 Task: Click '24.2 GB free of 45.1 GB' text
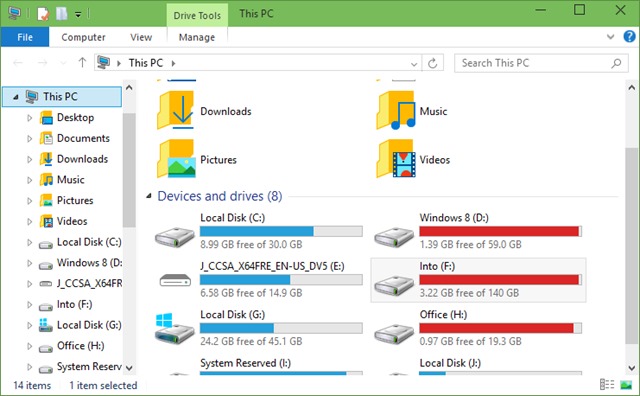(x=251, y=341)
